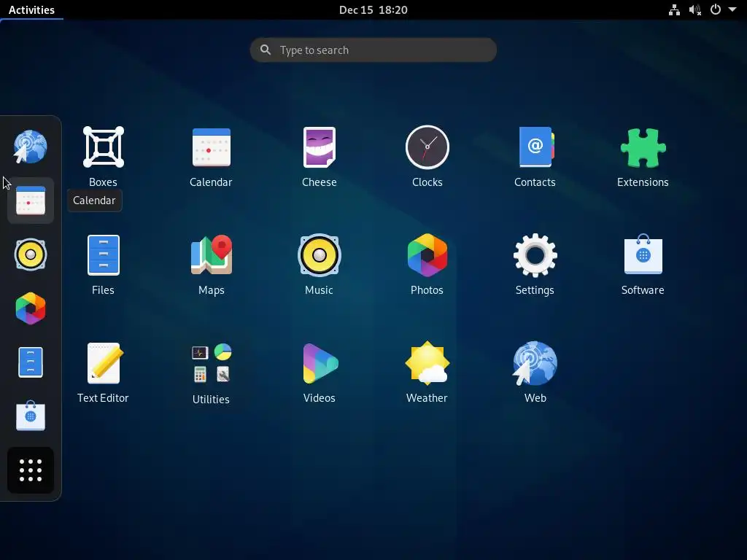Image resolution: width=747 pixels, height=560 pixels.
Task: Focus the Type to search field
Action: coord(373,50)
